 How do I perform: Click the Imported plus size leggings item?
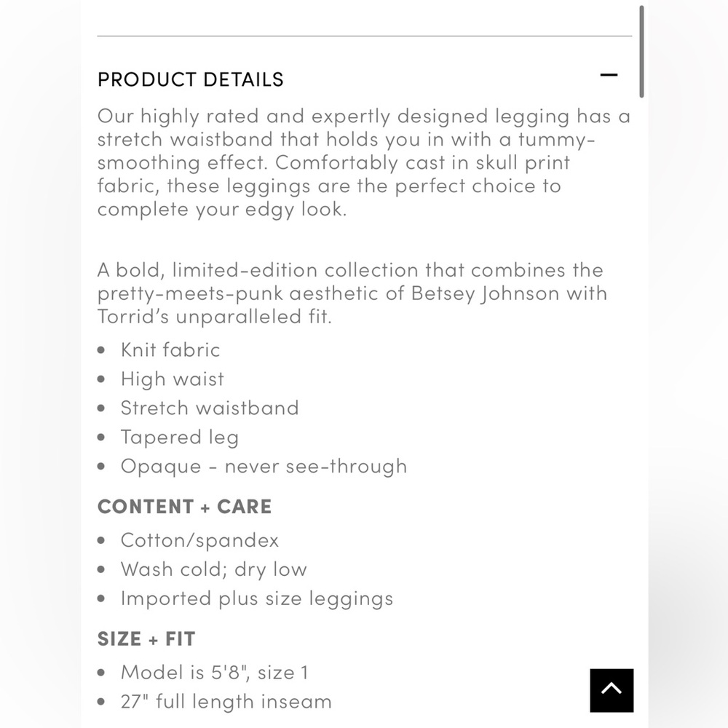click(257, 598)
